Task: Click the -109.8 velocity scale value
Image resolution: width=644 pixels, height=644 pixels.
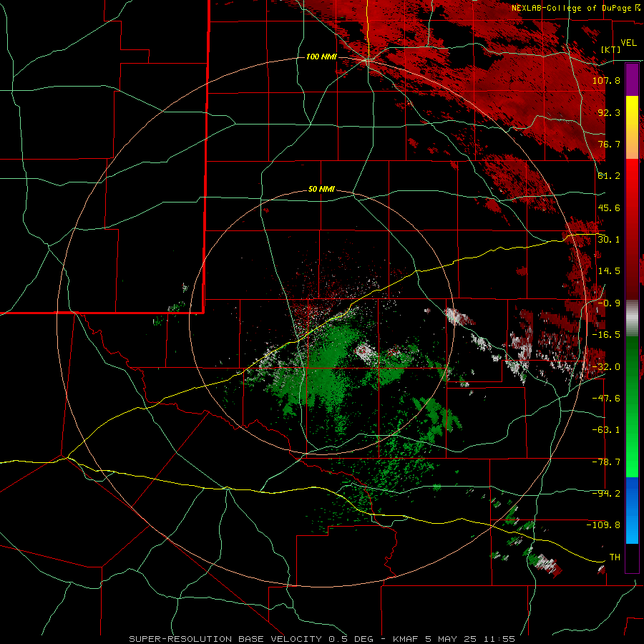Action: (603, 525)
